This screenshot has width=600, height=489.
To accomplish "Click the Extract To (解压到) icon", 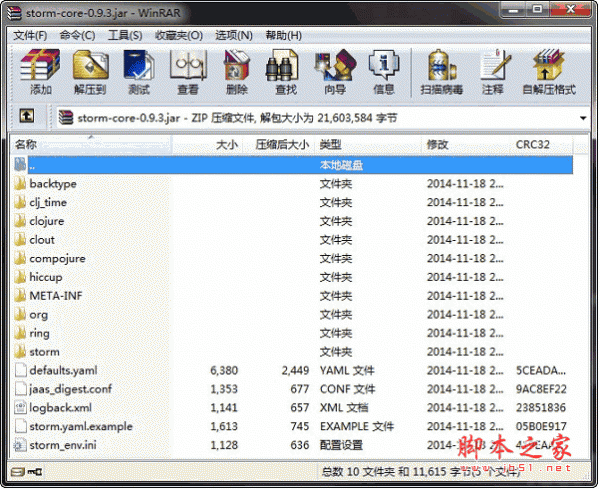I will click(x=90, y=72).
